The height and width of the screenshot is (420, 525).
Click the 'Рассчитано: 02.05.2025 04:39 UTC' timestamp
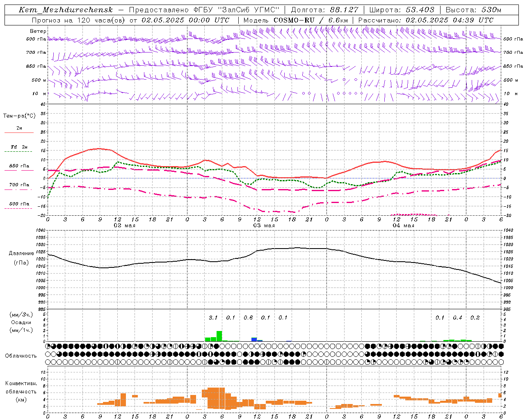pyautogui.click(x=426, y=20)
